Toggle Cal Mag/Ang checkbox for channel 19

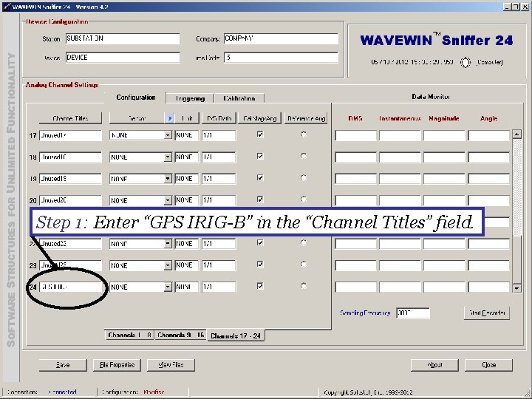coord(260,178)
